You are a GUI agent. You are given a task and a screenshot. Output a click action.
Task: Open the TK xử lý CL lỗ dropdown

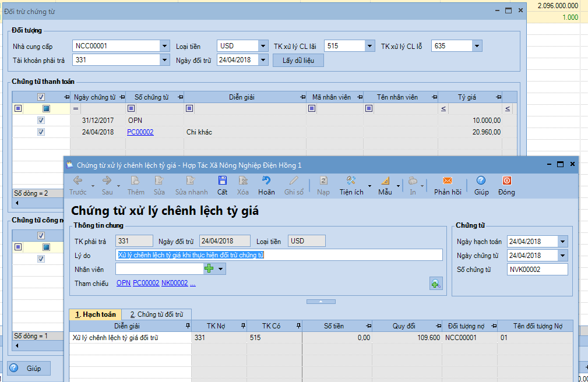477,46
